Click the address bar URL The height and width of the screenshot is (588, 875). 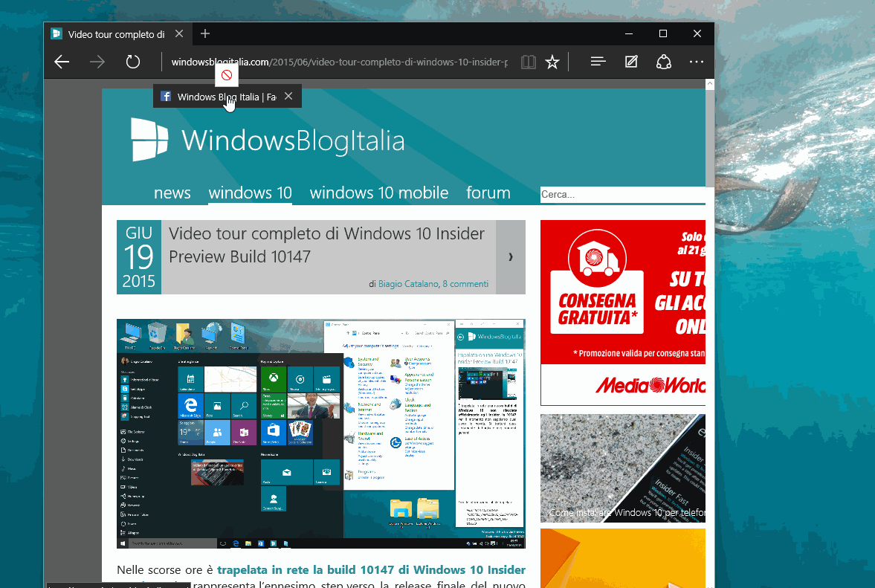(x=339, y=62)
